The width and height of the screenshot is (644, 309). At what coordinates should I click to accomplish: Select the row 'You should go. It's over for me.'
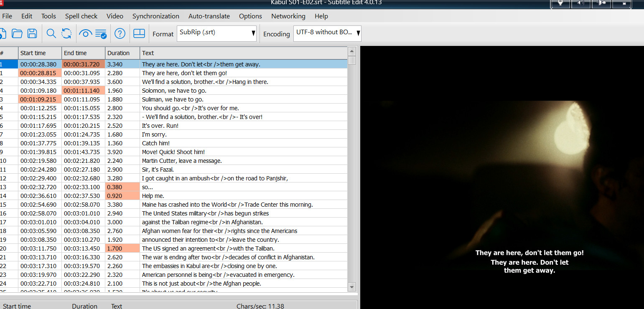point(174,108)
